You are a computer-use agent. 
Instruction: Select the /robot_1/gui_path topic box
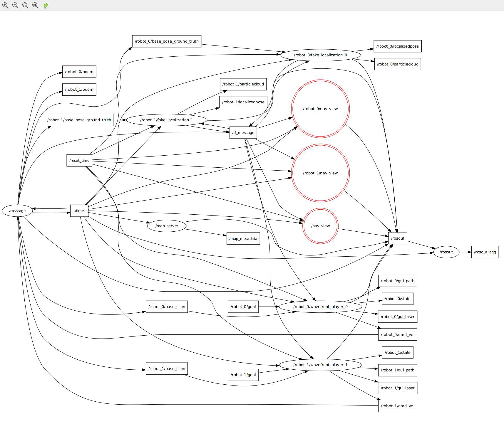[398, 370]
